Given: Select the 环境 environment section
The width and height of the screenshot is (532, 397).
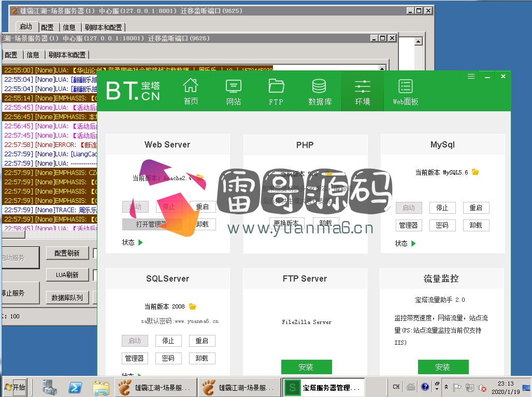Looking at the screenshot, I should (363, 91).
